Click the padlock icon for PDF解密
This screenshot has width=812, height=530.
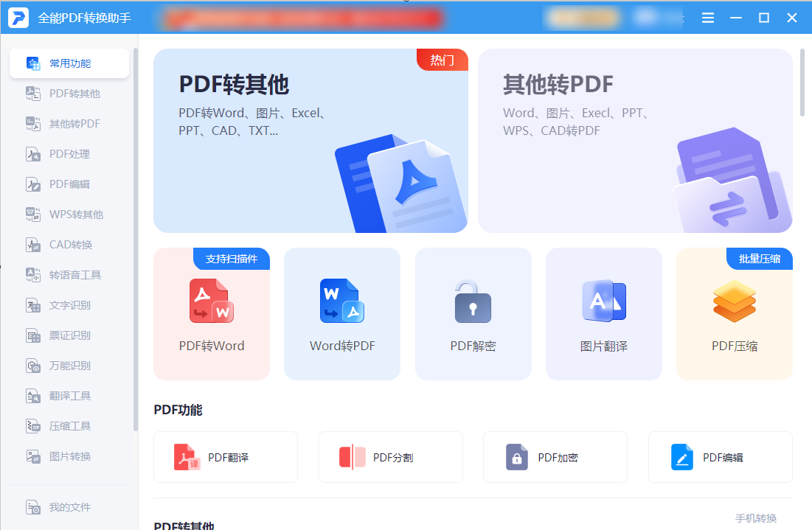pyautogui.click(x=473, y=301)
